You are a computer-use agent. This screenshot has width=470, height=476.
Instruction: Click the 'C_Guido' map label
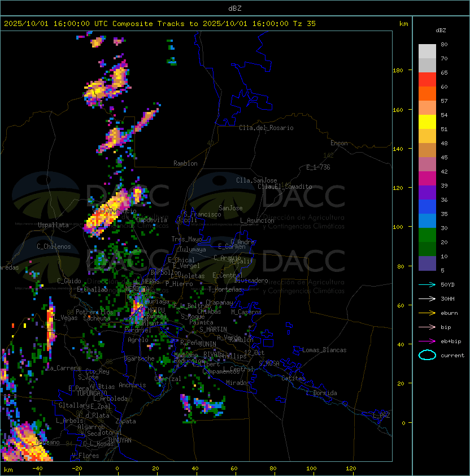coord(69,281)
